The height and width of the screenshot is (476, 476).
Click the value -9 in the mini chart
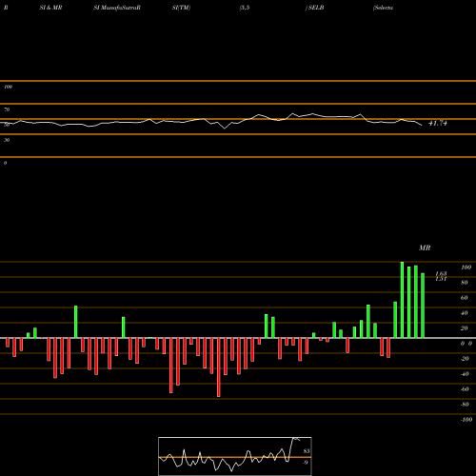click(x=306, y=463)
